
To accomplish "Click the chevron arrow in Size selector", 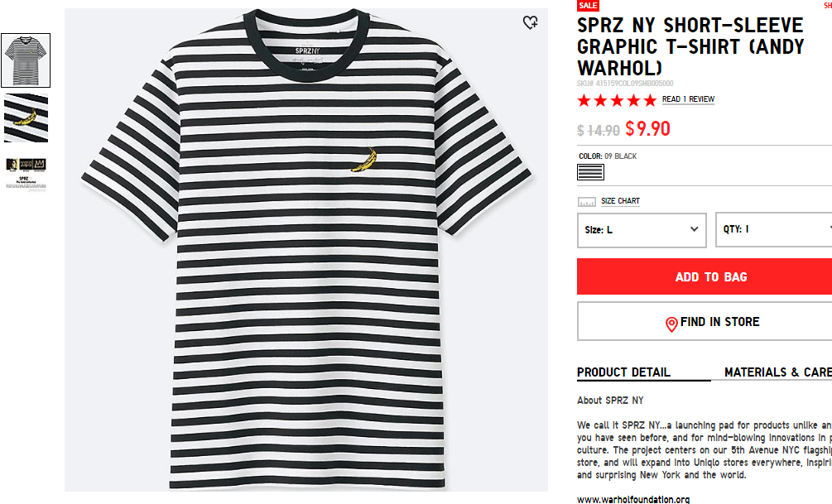I will click(694, 229).
